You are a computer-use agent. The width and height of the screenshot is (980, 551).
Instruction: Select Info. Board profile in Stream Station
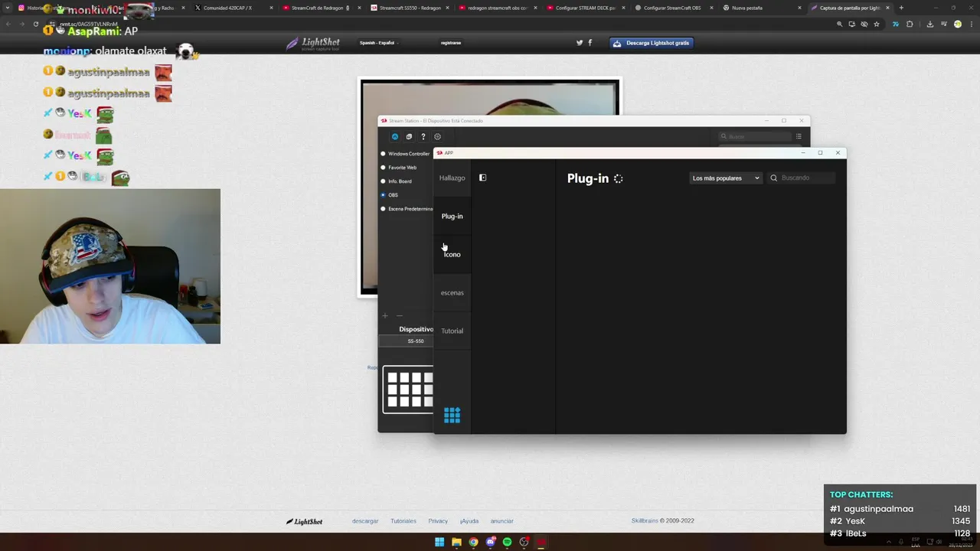[397, 181]
